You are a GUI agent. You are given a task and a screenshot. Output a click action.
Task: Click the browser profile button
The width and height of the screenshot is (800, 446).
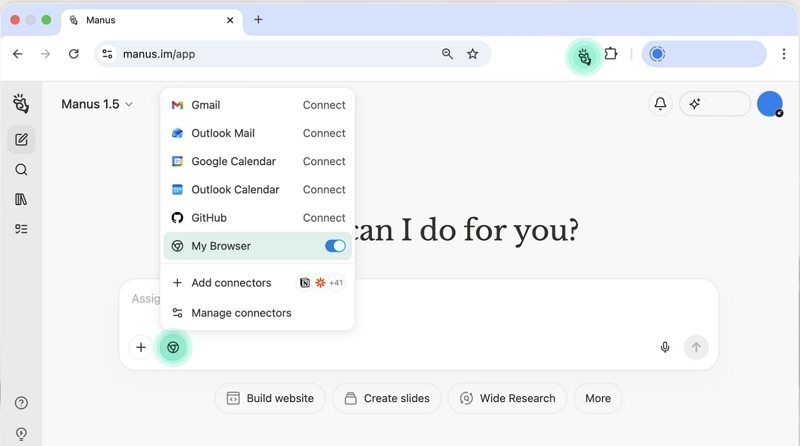(704, 54)
